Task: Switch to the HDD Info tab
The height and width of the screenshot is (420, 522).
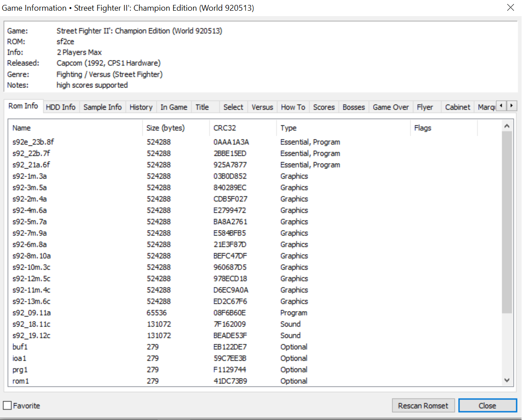Action: point(61,107)
